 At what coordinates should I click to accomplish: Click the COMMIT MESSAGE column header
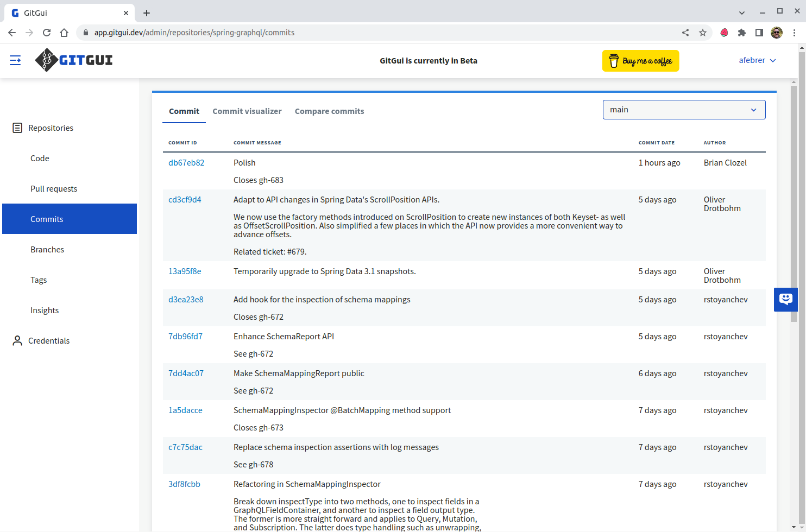(257, 143)
